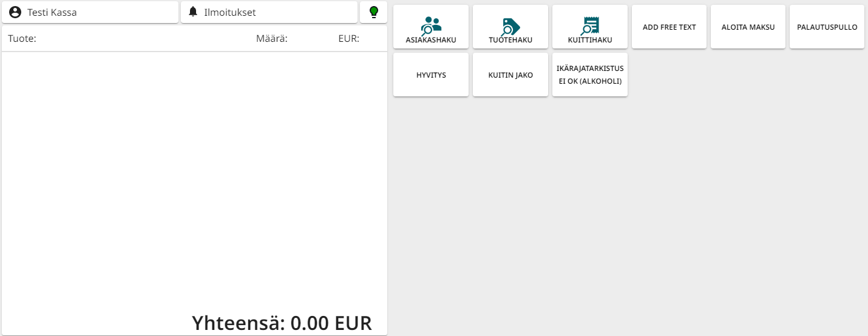Viewport: 868px width, 336px height.
Task: Click the Tuote column header
Action: [x=22, y=39]
